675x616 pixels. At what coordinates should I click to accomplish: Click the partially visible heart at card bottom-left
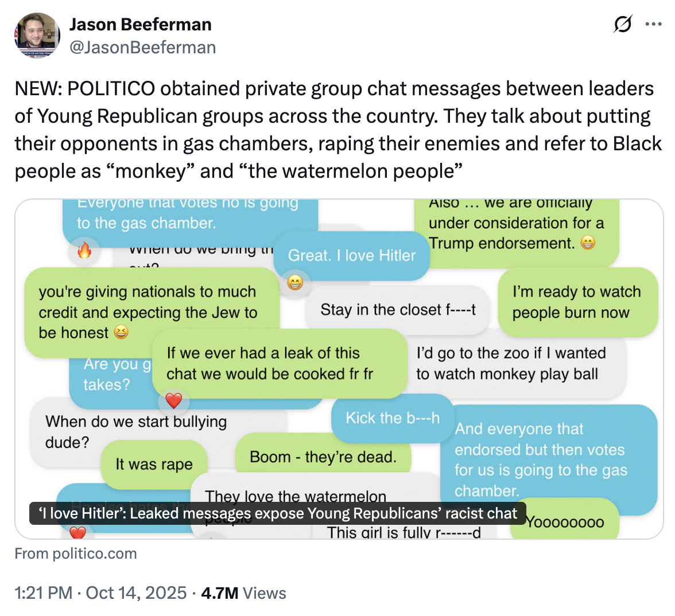(x=77, y=533)
